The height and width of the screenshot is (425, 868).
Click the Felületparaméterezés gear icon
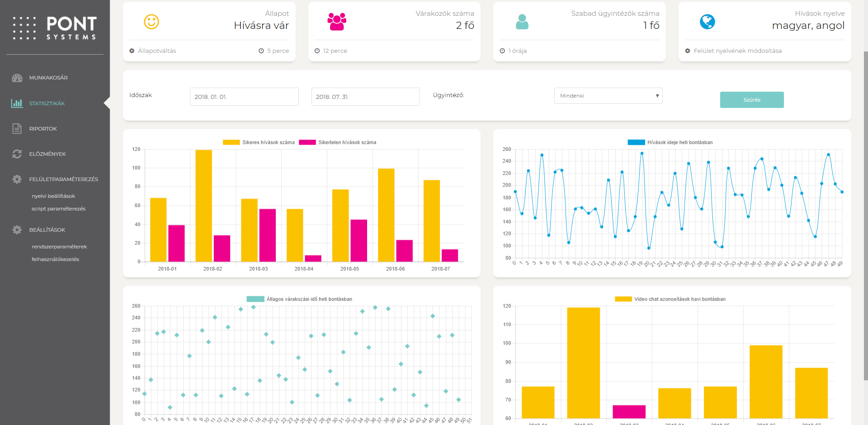point(17,179)
